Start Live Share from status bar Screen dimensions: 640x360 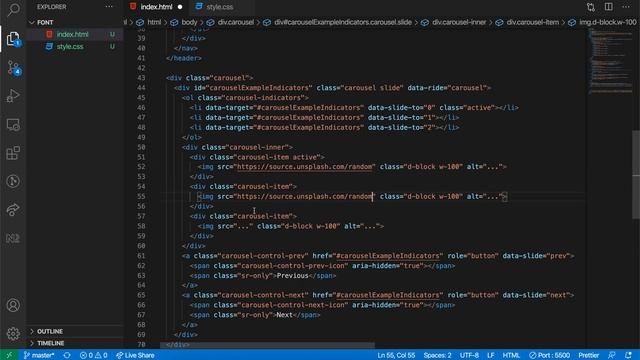coord(135,355)
